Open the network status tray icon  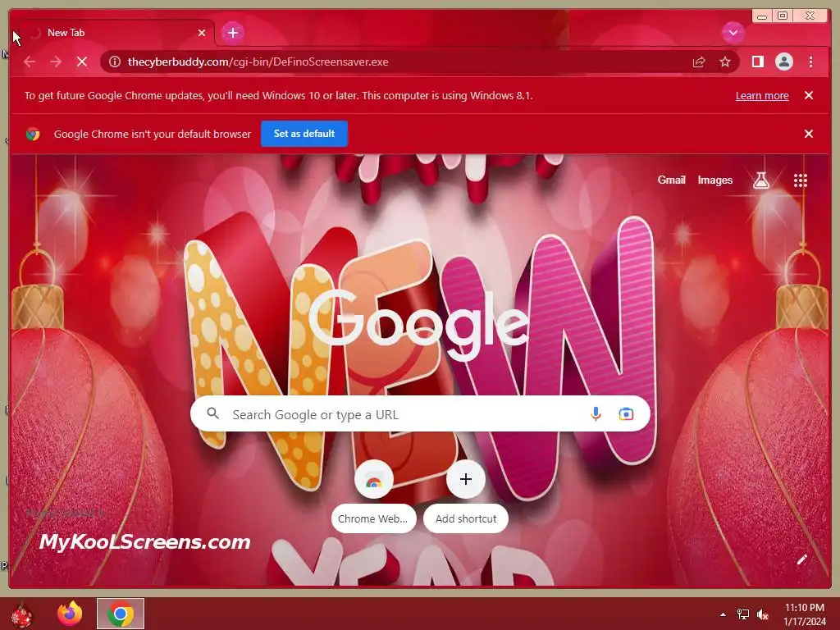(x=743, y=614)
